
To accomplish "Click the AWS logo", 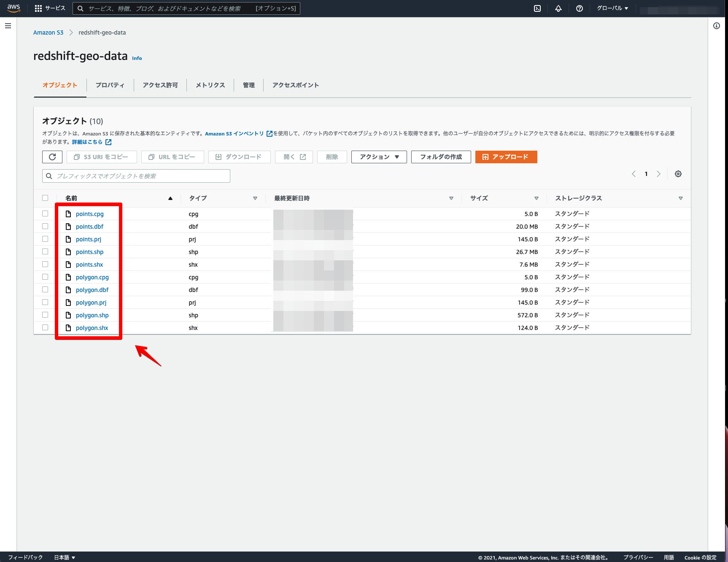I will [x=13, y=8].
